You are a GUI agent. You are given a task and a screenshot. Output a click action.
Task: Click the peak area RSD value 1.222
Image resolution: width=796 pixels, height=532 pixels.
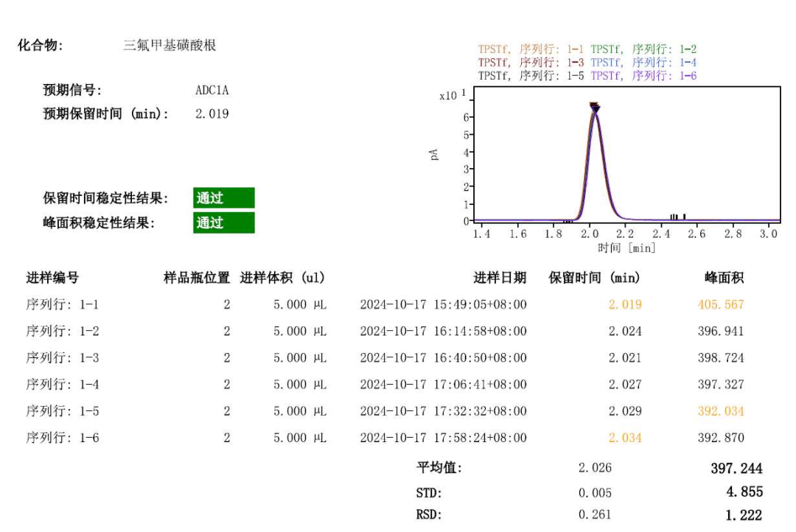pos(741,515)
